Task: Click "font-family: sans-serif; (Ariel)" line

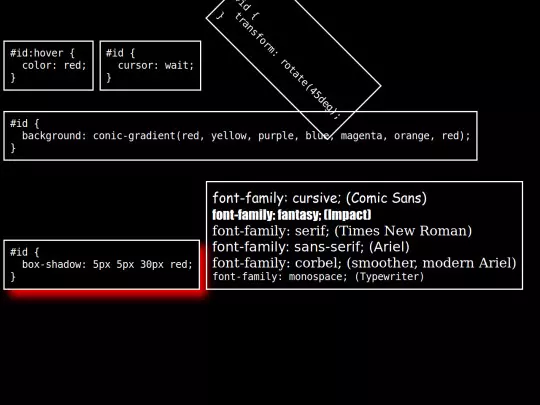Action: pyautogui.click(x=311, y=247)
